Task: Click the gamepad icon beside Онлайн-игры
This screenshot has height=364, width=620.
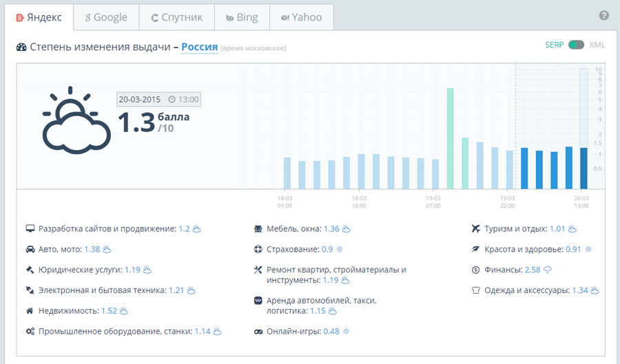Action: tap(258, 332)
